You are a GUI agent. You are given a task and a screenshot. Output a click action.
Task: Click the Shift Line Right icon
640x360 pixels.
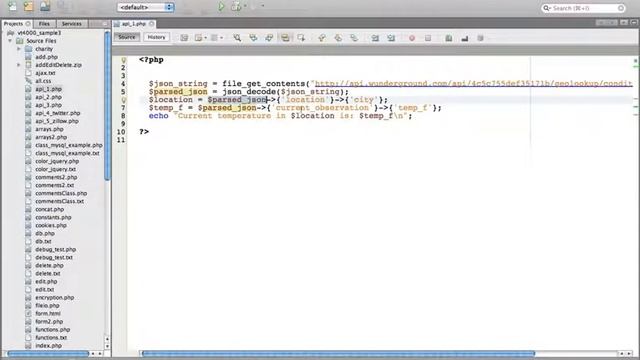tap(391, 38)
